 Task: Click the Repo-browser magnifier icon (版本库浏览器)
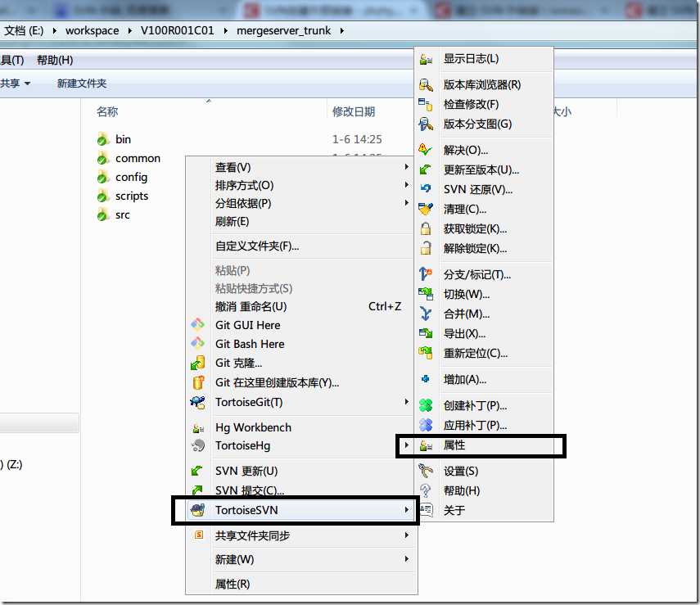426,85
